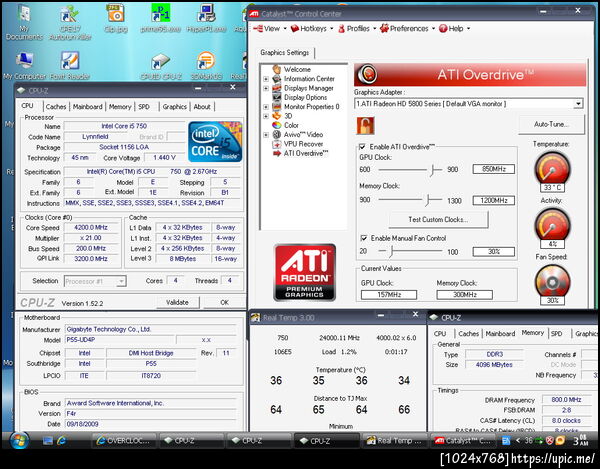
Task: Click the Auto-Tune button
Action: (x=551, y=124)
